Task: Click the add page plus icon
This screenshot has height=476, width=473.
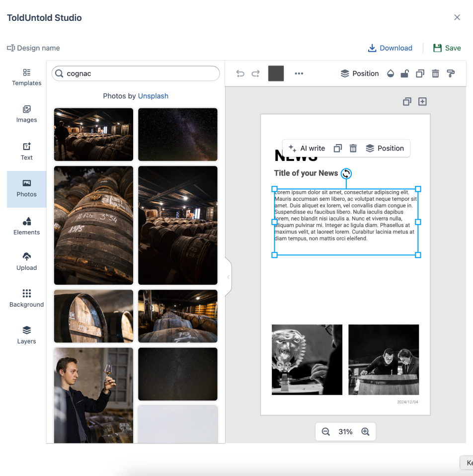Action: [422, 101]
